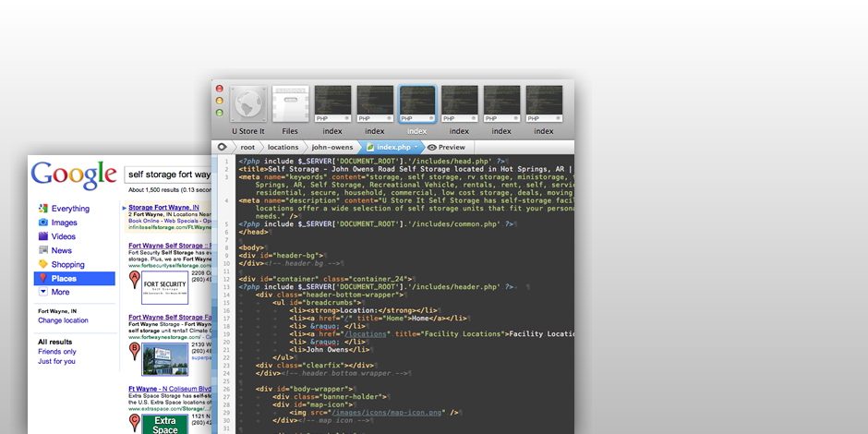This screenshot has width=868, height=434.
Task: Click the div id="header-bg" code line
Action: (283, 256)
